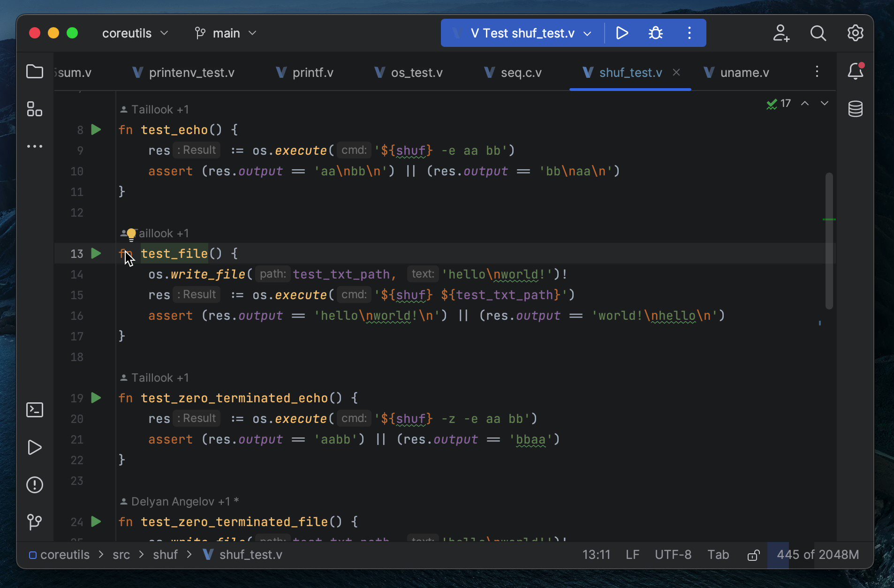Switch to the uname.v tab
Viewport: 894px width, 588px height.
click(x=744, y=72)
